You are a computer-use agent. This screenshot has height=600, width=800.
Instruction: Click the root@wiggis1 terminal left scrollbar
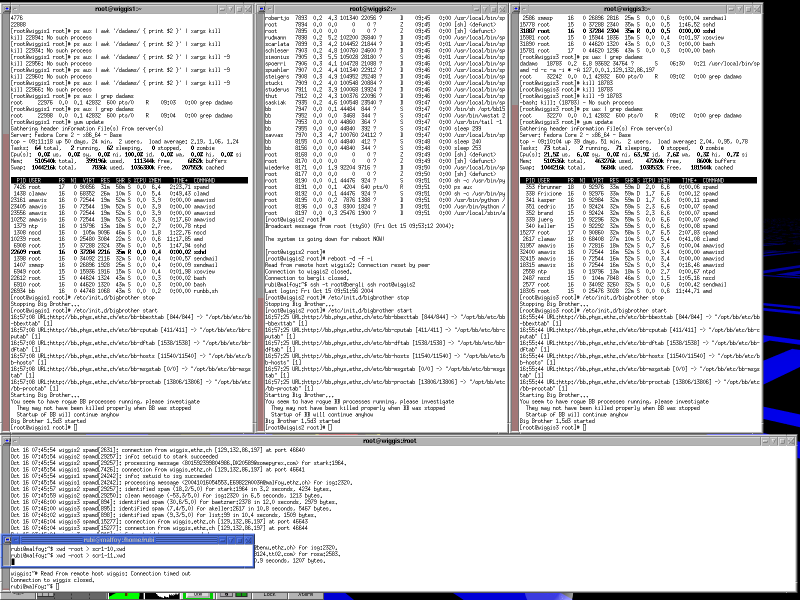(6, 224)
